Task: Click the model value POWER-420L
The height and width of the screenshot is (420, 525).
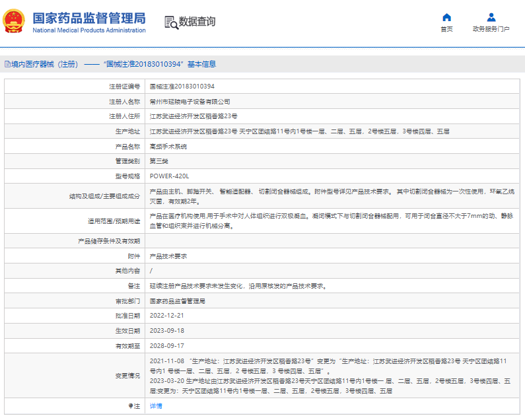Action: [x=170, y=176]
